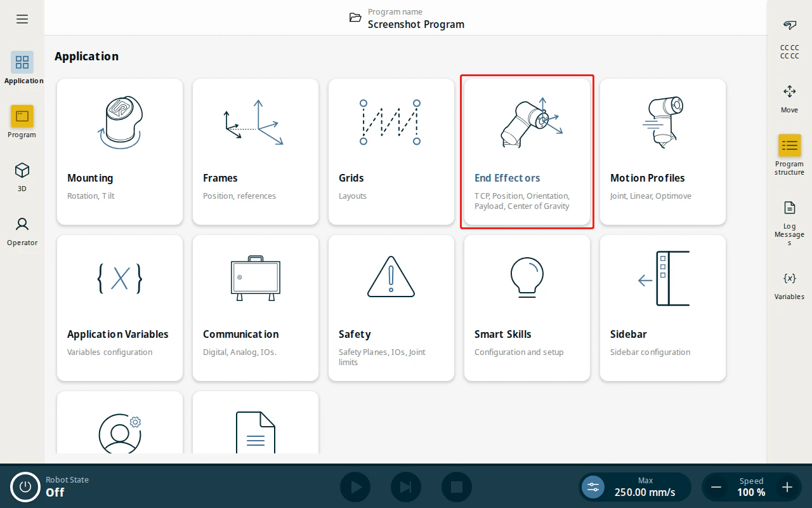Click the Robot State Off label

coord(67,487)
